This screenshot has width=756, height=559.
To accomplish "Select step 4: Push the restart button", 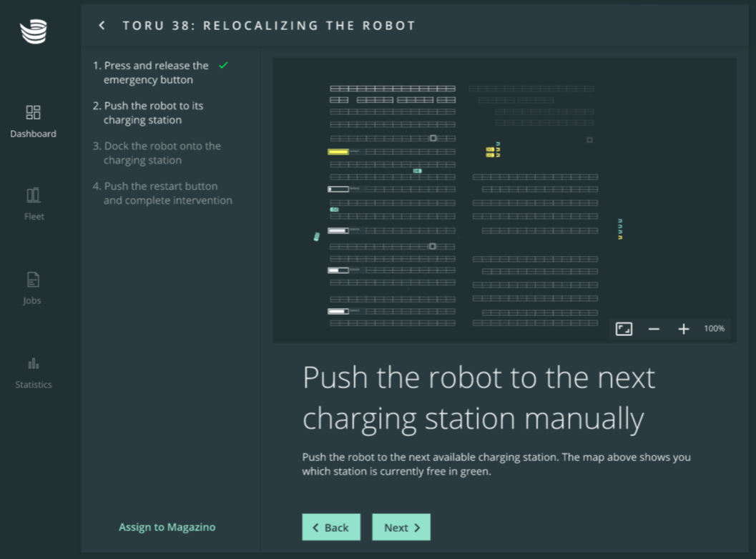I will point(167,193).
